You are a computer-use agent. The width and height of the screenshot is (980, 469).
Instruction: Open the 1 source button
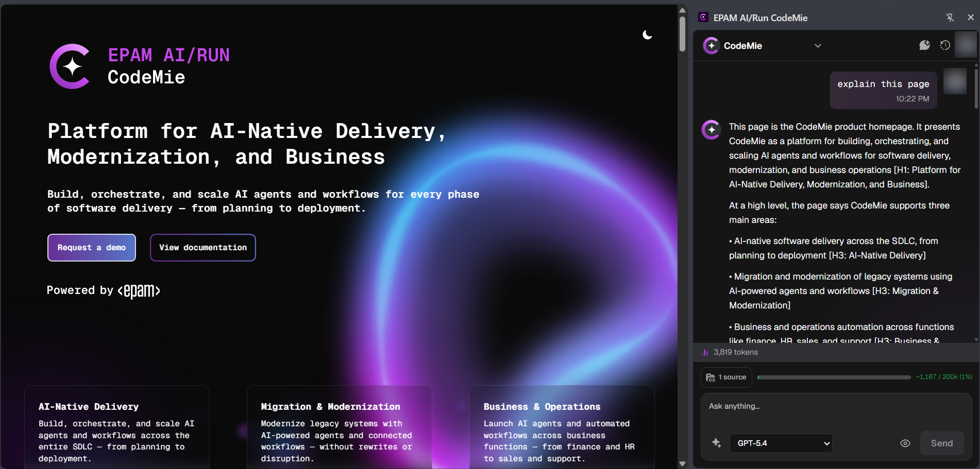click(726, 377)
